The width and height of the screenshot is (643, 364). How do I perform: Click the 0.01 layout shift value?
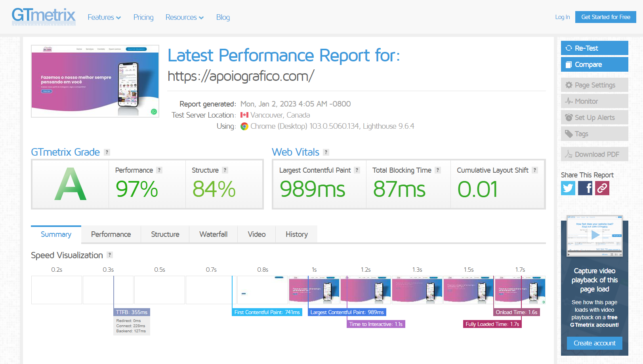477,189
